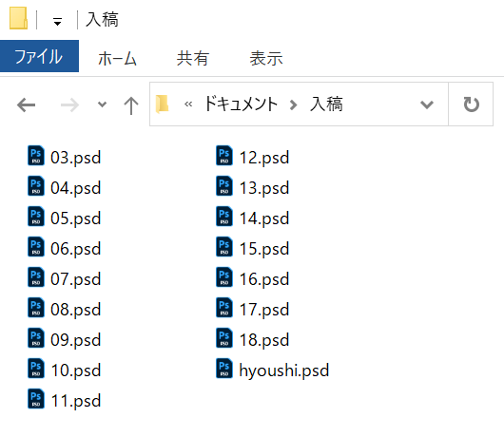504x437 pixels.
Task: Select the file name 14.psd
Action: 264,218
